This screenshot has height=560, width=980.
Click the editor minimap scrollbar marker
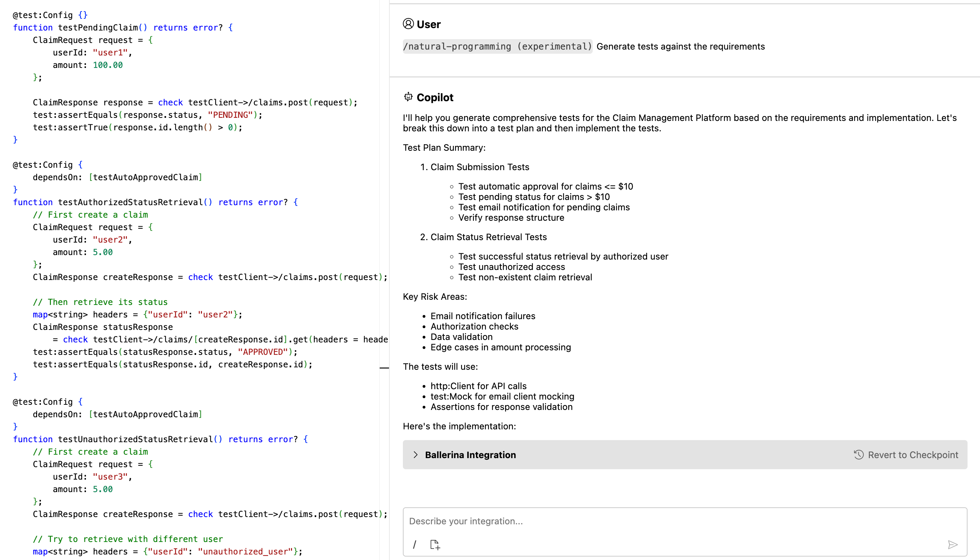[384, 368]
